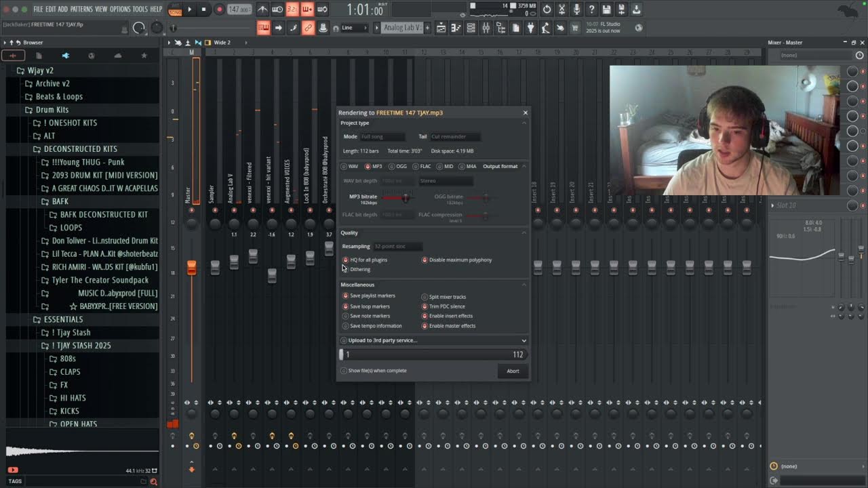Click the rendering progress bar

tap(433, 354)
